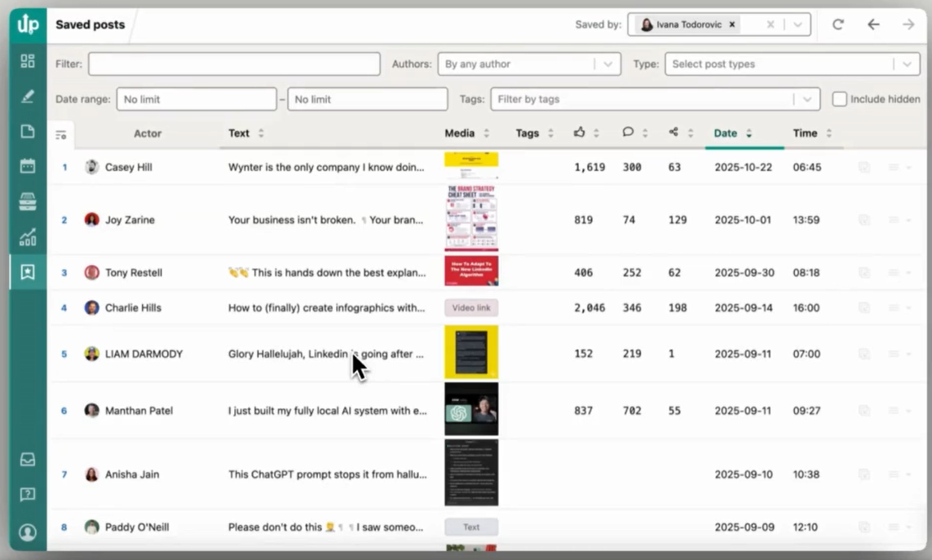Remove Ivana Todorovic from Saved by
This screenshot has height=560, width=932.
pyautogui.click(x=732, y=24)
